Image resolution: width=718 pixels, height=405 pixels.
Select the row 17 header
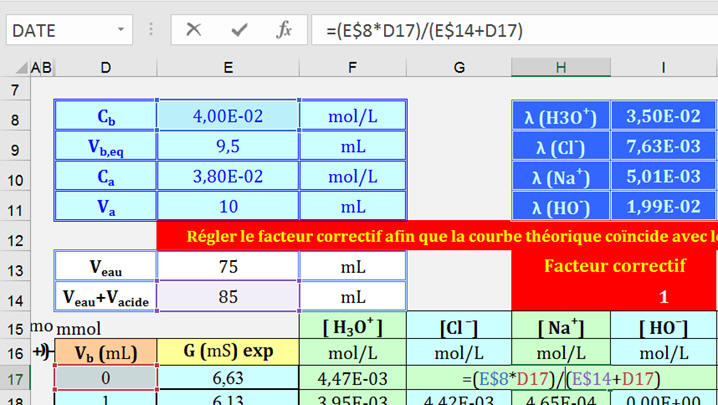pyautogui.click(x=14, y=378)
